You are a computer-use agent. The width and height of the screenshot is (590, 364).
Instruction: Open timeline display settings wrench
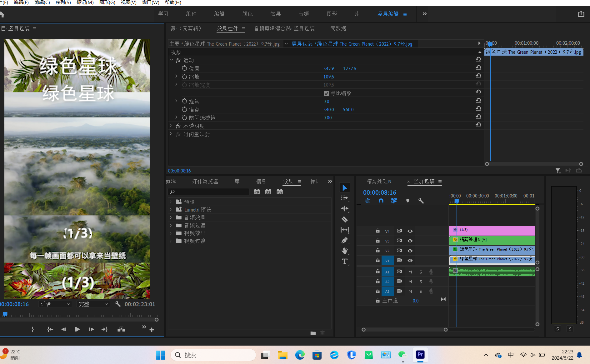tap(421, 201)
